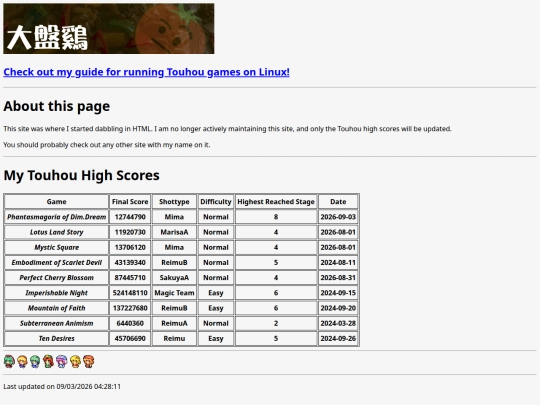Click the pink-haired sprite with blue hat

(62, 361)
